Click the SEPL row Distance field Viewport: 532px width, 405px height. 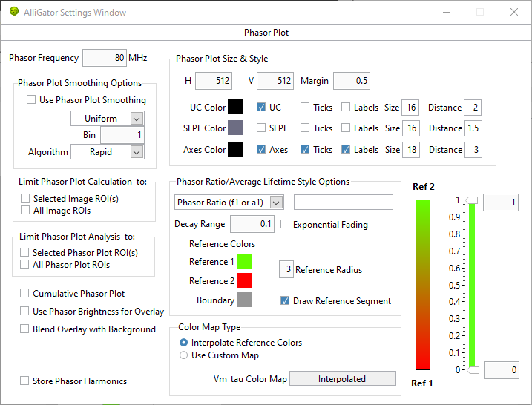[x=473, y=128]
